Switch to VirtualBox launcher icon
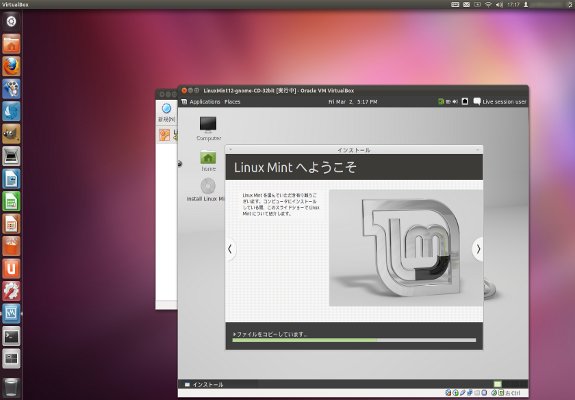575x400 pixels. click(x=11, y=313)
